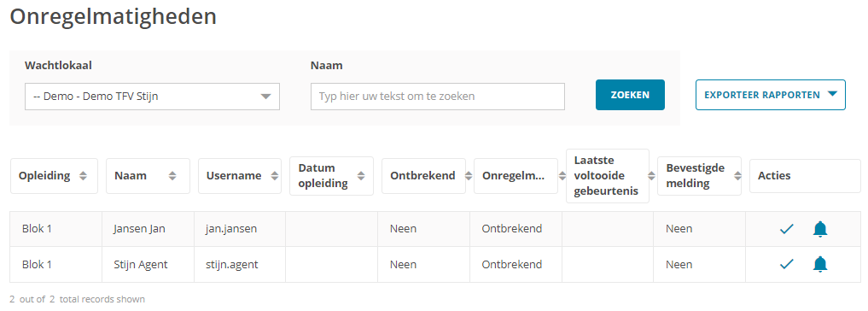The image size is (868, 311).
Task: Open the Wachtlokaal dropdown
Action: coord(152,97)
